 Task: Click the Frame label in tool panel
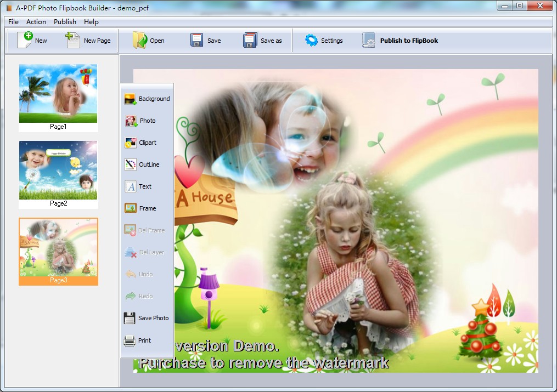pos(148,208)
